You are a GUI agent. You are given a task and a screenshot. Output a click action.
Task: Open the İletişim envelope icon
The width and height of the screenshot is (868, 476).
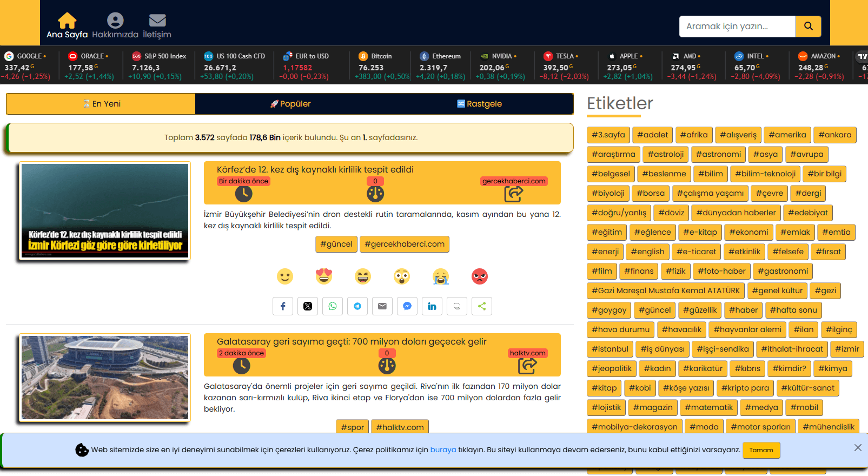coord(157,21)
